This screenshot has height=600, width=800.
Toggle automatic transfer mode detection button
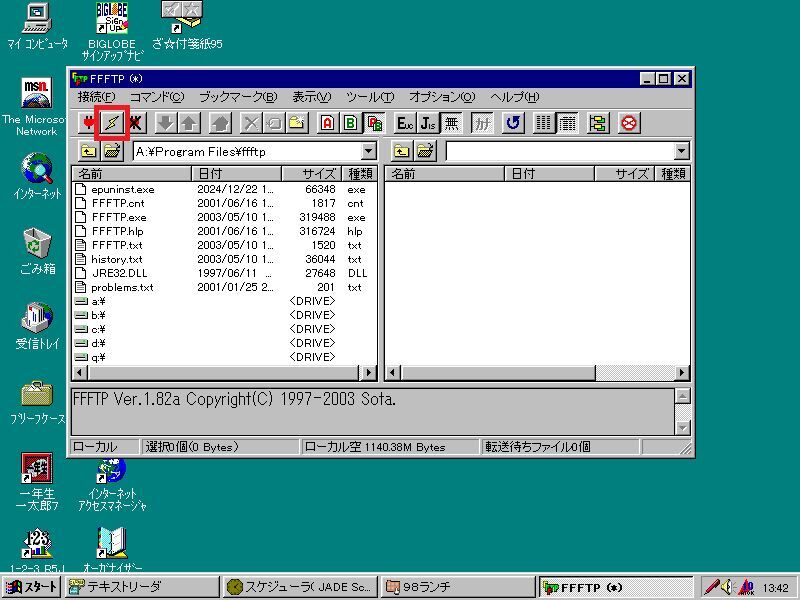[374, 123]
